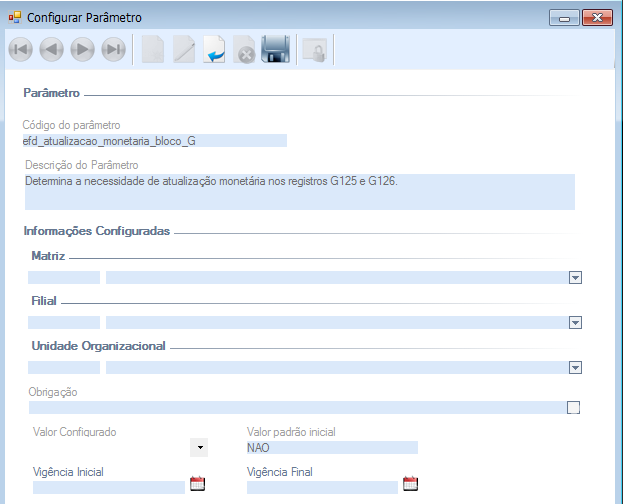The image size is (623, 504).
Task: Click the Vigência Inicial date field
Action: pos(109,487)
